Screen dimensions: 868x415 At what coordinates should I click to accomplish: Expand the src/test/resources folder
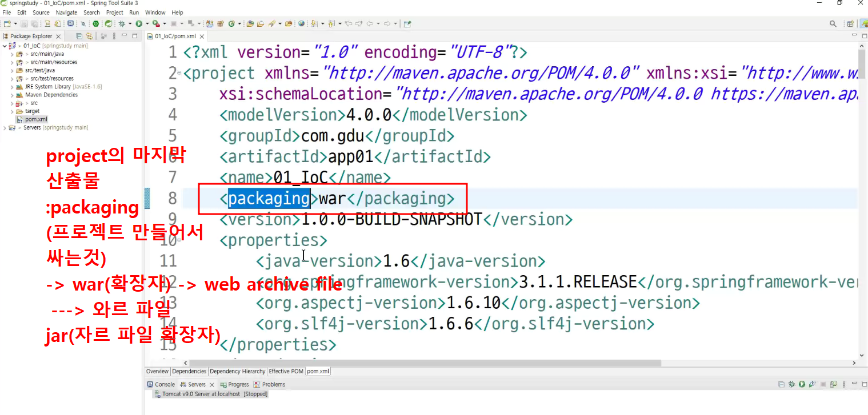(12, 79)
